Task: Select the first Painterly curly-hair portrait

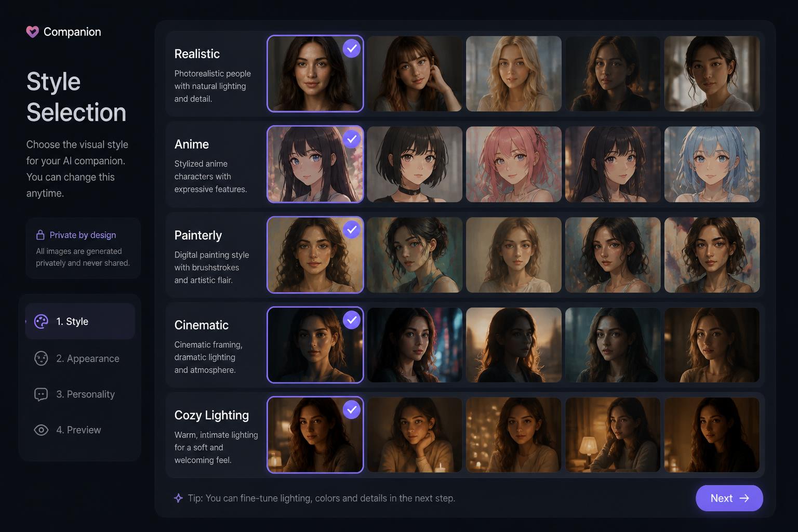Action: (x=315, y=255)
